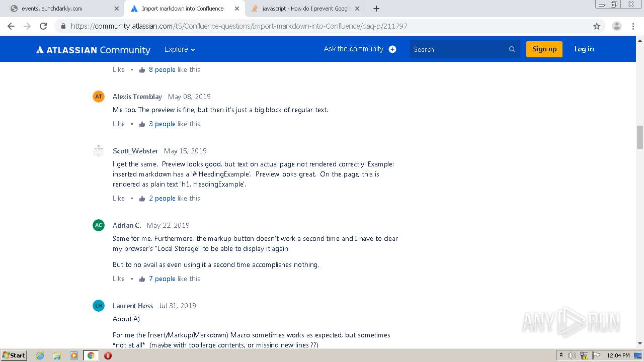View the 2 people who liked
644x362 pixels.
point(162,199)
